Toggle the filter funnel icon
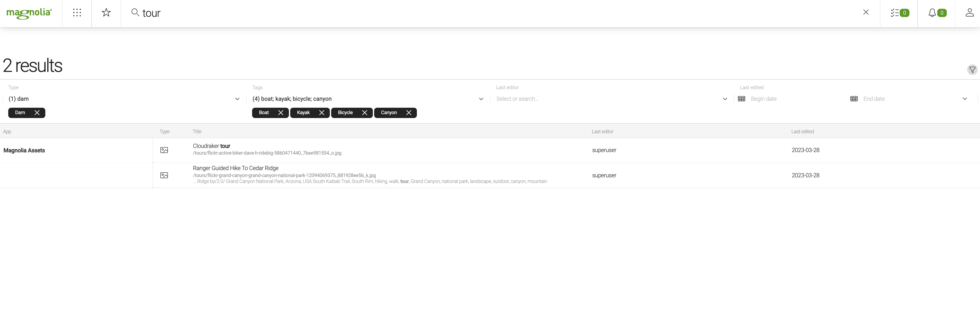The image size is (980, 318). [x=972, y=70]
